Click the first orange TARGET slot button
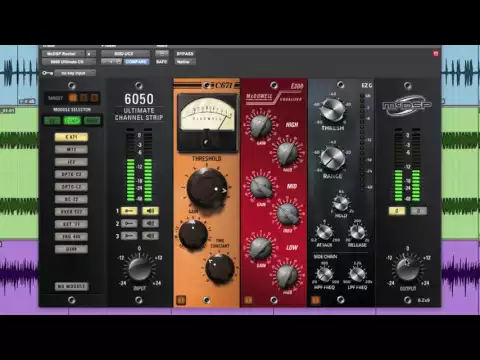Screen dimensions: 480x360 (73, 98)
